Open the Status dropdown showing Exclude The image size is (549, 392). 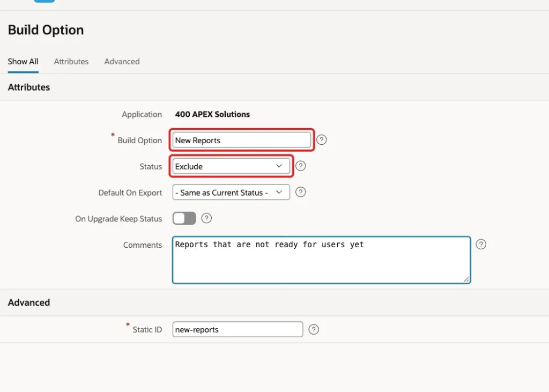click(x=231, y=166)
